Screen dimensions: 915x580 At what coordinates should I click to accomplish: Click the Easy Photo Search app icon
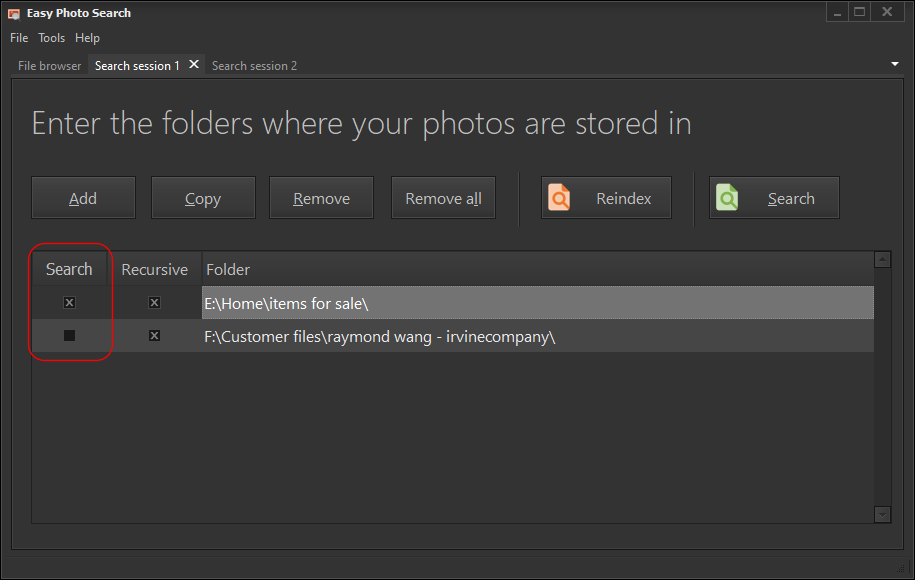14,13
